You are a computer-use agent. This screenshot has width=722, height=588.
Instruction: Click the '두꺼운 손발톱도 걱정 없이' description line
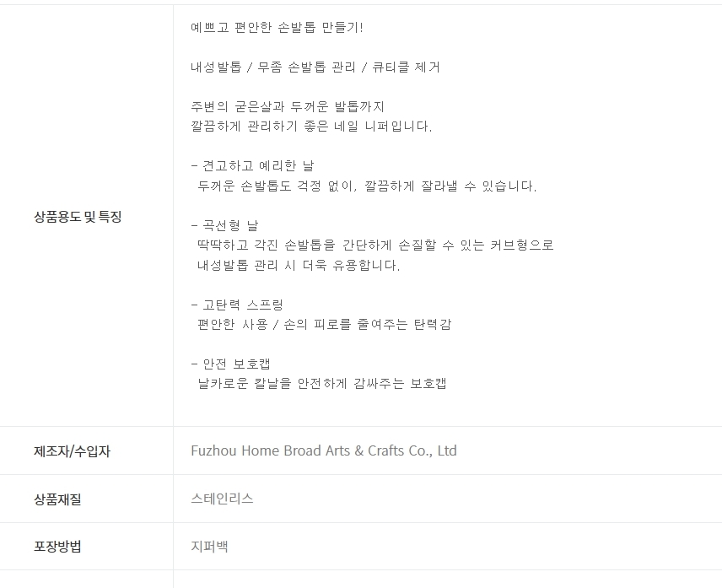point(367,186)
